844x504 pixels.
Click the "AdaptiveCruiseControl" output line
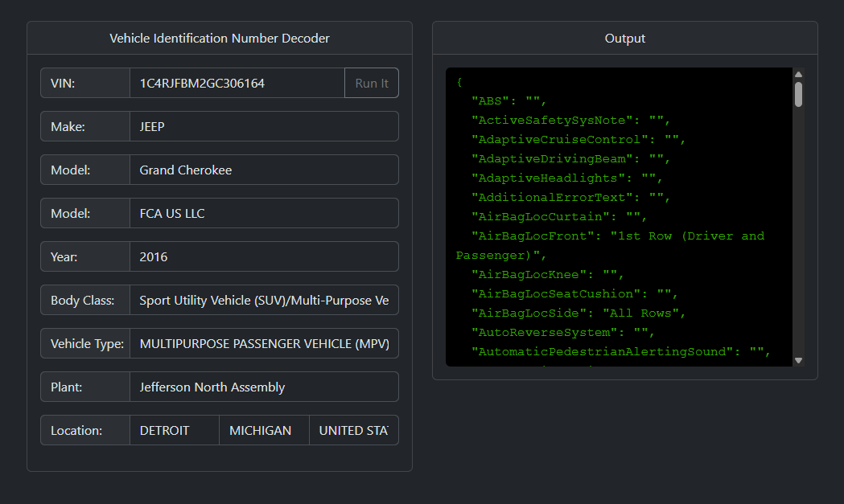(578, 140)
